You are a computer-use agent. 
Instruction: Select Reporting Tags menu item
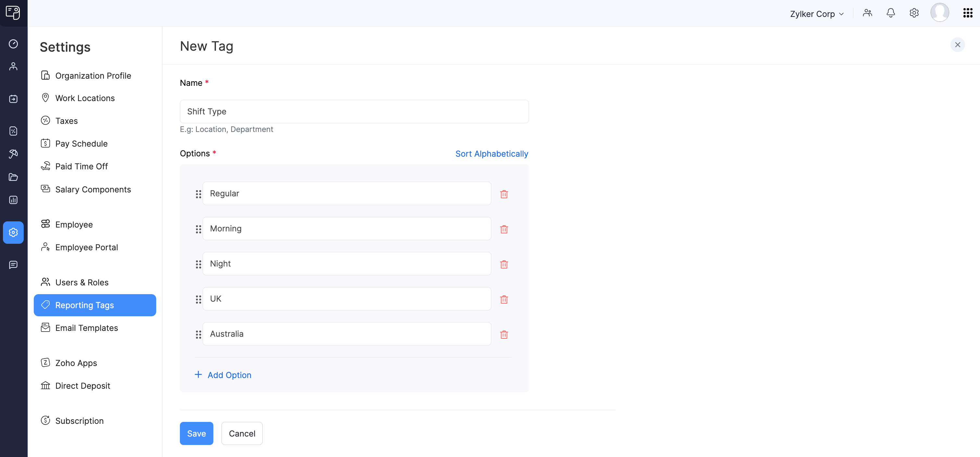pyautogui.click(x=95, y=305)
